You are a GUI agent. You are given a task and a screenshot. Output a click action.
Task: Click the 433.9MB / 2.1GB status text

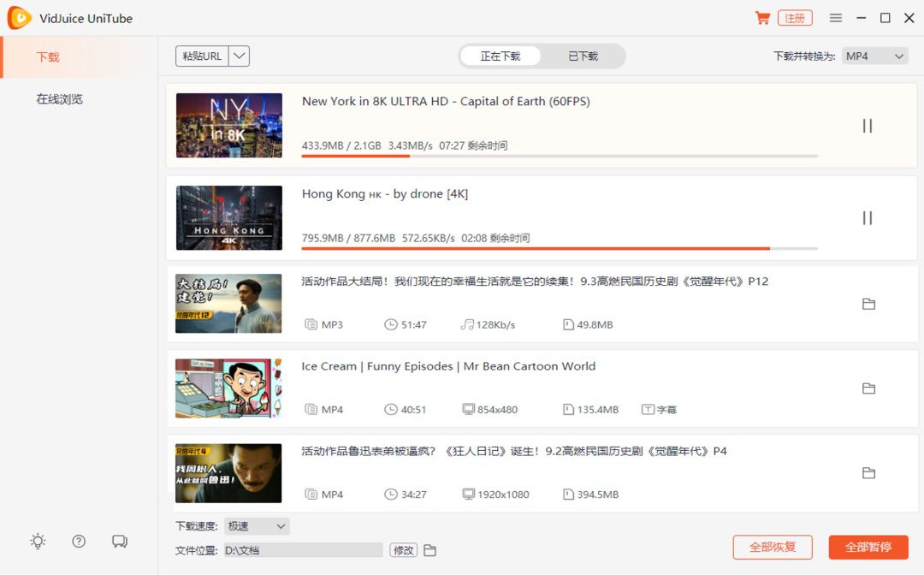(x=341, y=145)
